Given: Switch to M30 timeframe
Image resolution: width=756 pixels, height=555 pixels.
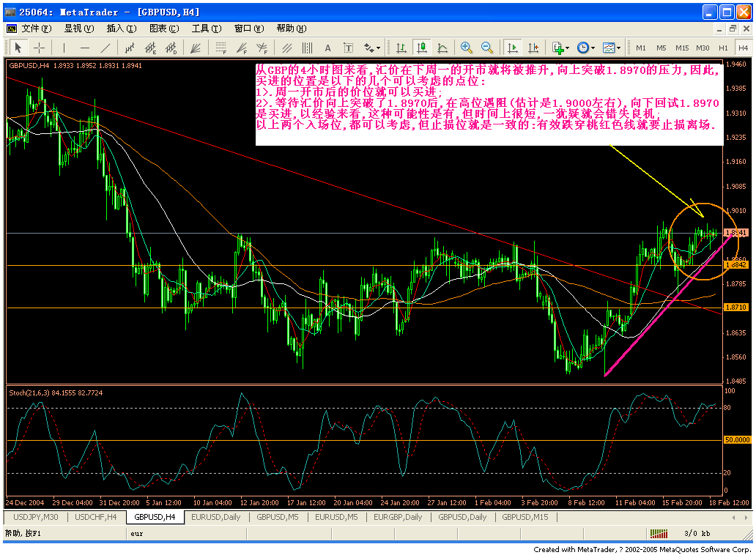Looking at the screenshot, I should pyautogui.click(x=703, y=48).
